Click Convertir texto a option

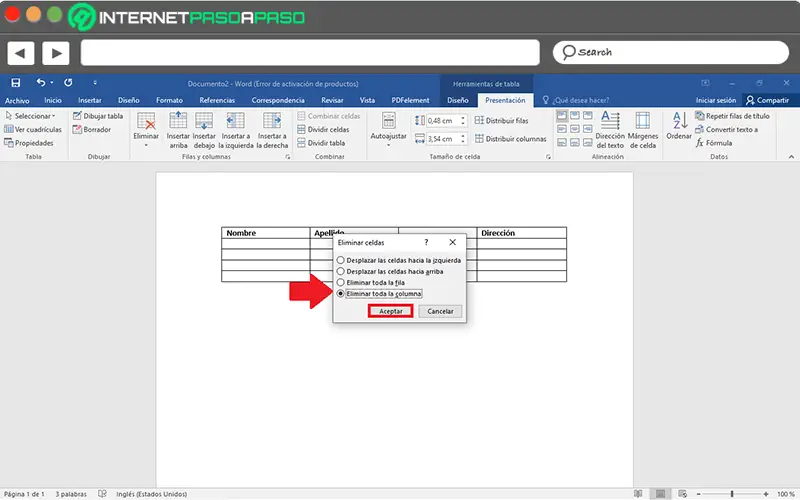tap(727, 130)
